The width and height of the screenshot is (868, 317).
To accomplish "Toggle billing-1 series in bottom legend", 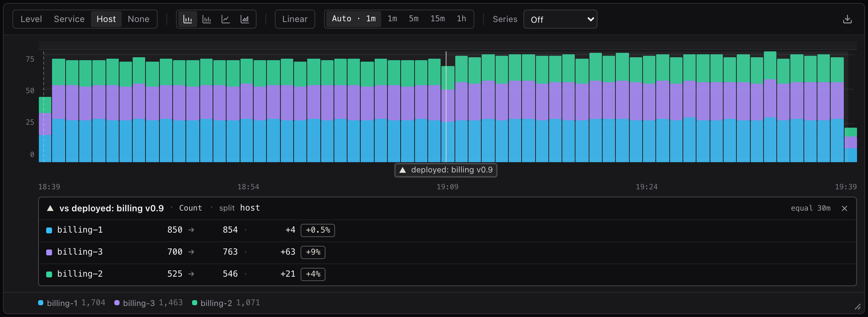I will click(71, 303).
